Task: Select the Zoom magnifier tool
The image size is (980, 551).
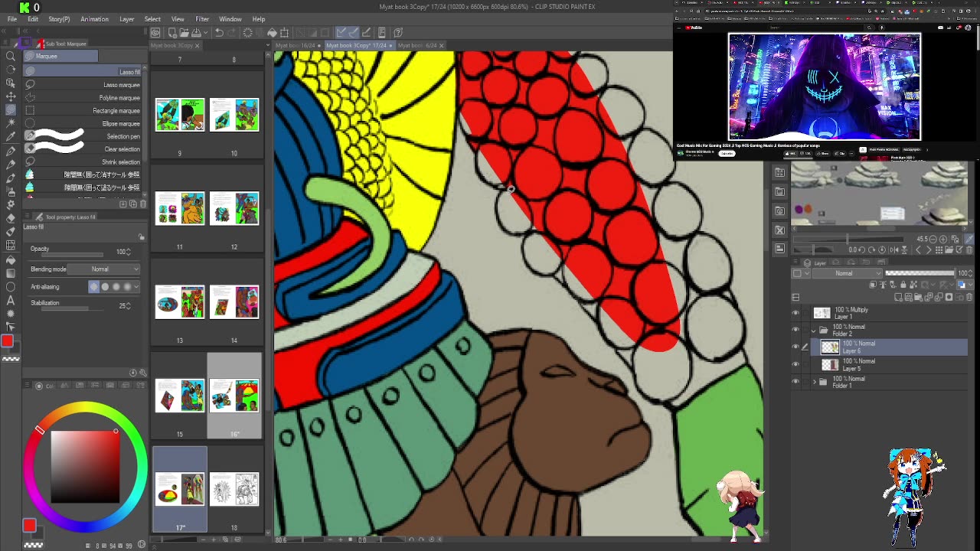Action: click(x=10, y=56)
